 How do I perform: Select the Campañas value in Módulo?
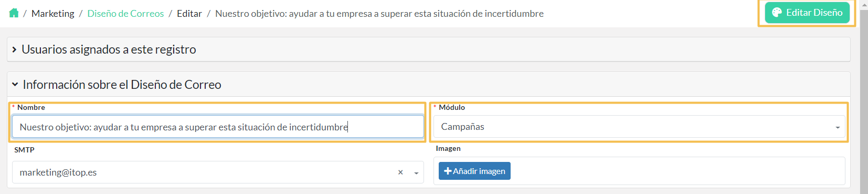click(x=462, y=127)
